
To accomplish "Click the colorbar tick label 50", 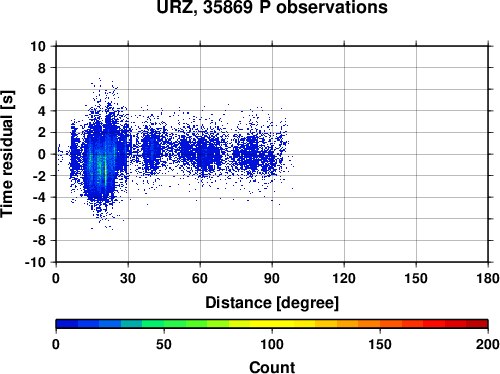I will tap(164, 344).
